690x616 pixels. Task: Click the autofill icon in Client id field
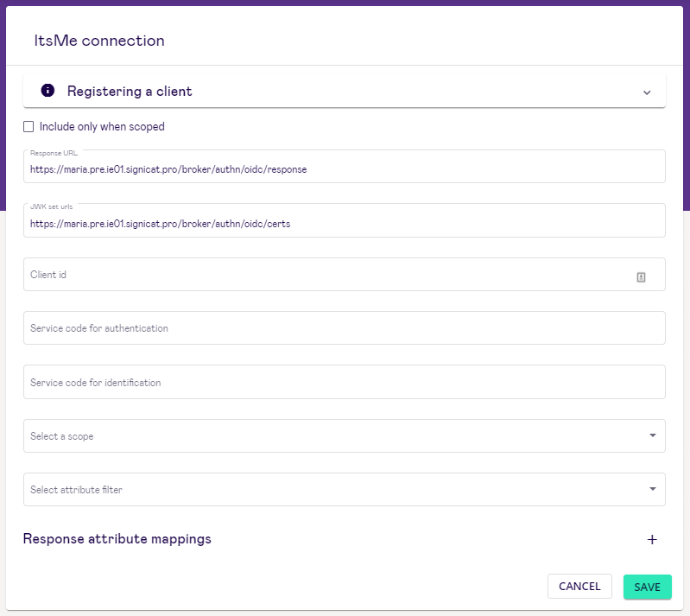[x=641, y=277]
